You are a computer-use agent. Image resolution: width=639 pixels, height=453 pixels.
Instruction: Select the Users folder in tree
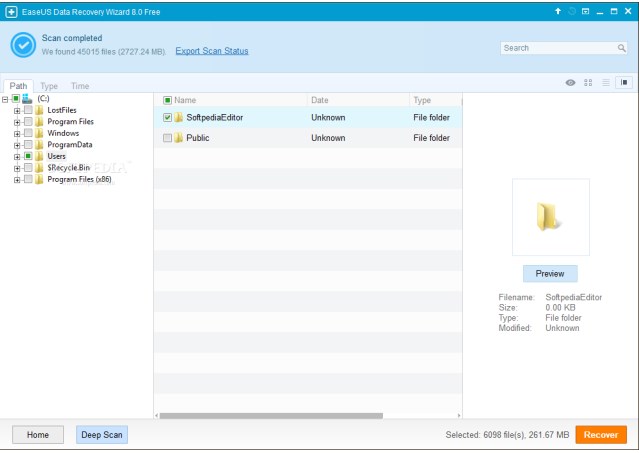point(56,156)
